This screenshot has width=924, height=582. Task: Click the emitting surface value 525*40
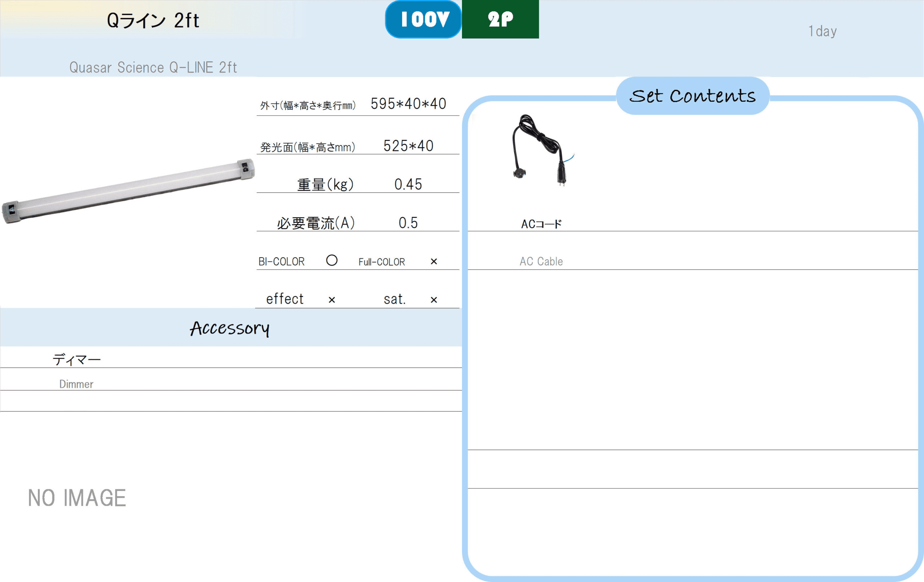pos(408,146)
